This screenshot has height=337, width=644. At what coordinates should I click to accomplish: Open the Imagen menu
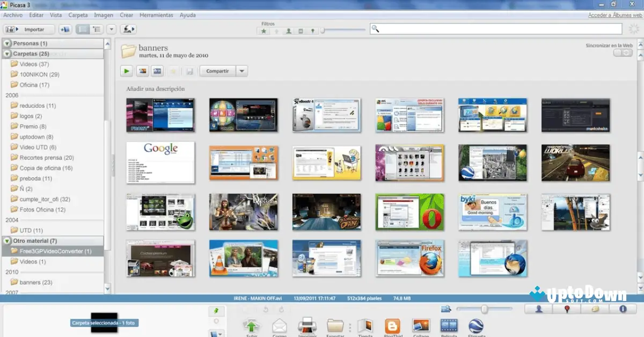104,15
